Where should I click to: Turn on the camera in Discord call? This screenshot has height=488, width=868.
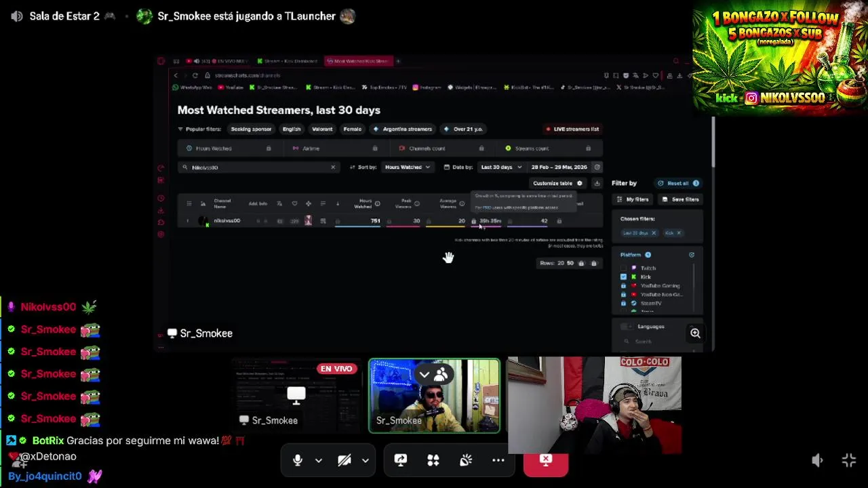pyautogui.click(x=344, y=461)
